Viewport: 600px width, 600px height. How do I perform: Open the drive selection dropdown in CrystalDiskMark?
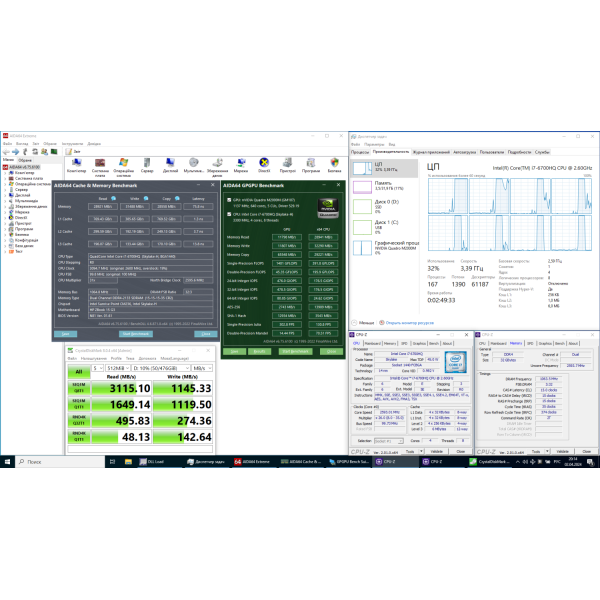coord(161,368)
